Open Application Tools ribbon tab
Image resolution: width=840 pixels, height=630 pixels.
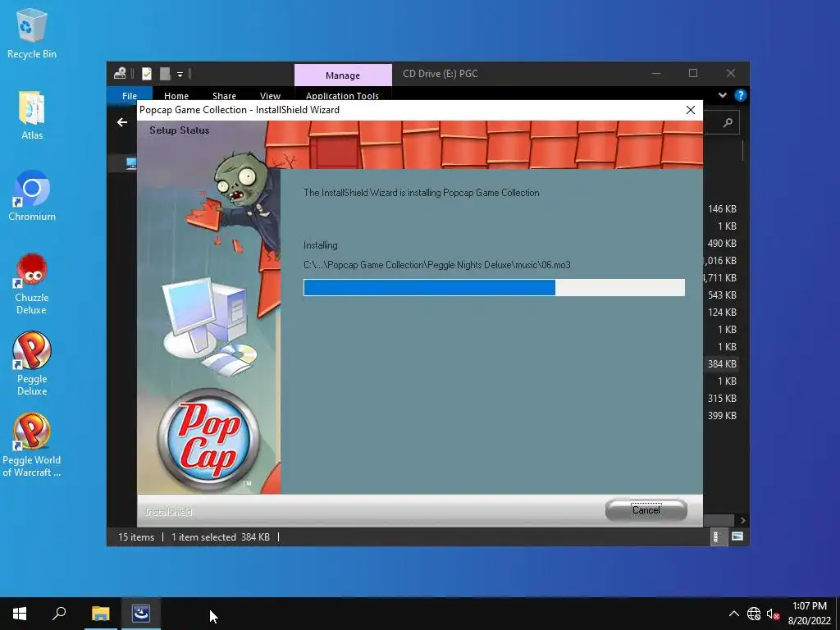click(342, 95)
